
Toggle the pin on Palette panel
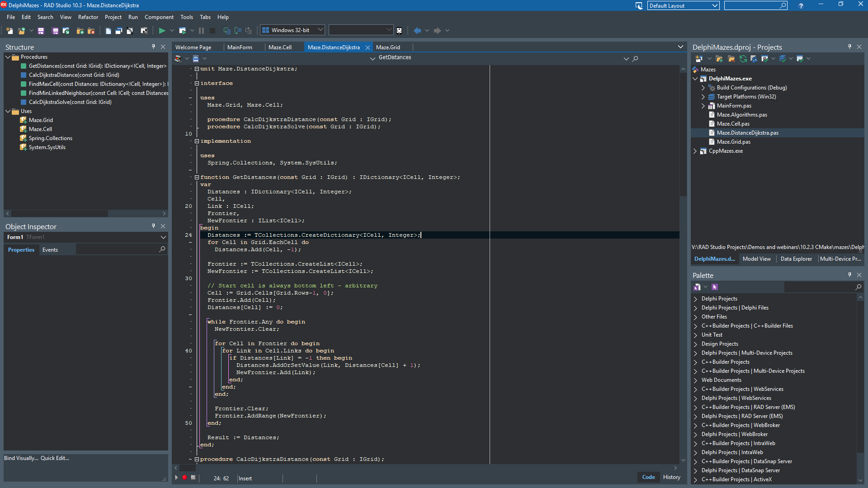[x=849, y=275]
